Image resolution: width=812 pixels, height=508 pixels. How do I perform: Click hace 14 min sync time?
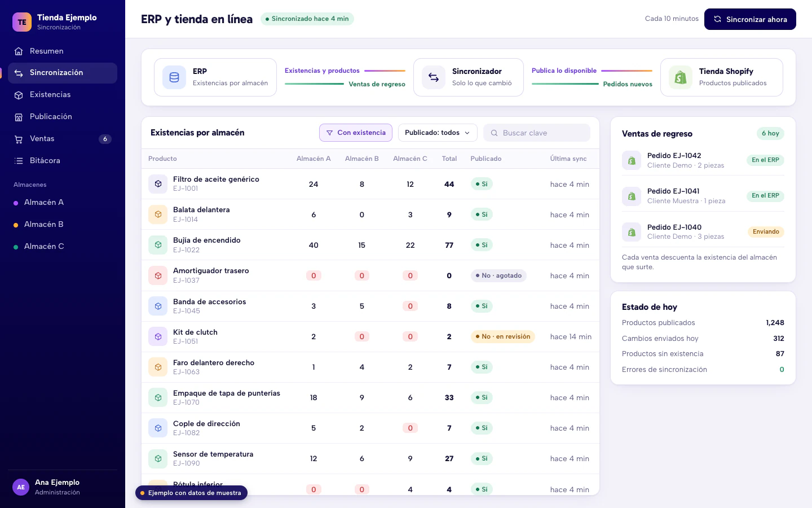571,337
